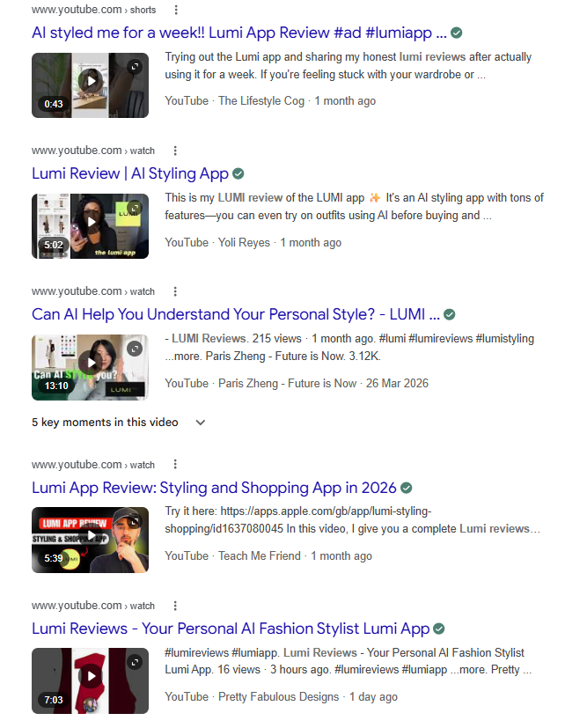
Task: Click snippet 'Trying out the Lumi app and sharing'
Action: point(348,66)
